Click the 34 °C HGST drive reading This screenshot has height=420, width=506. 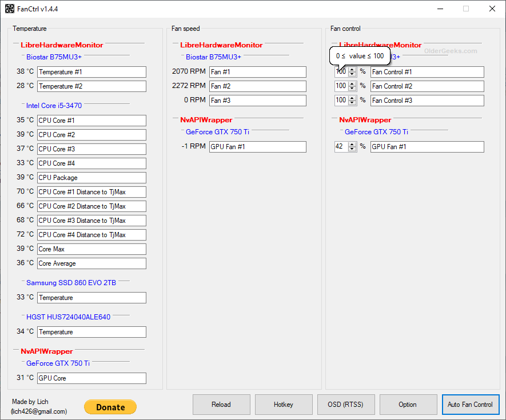[x=25, y=331]
